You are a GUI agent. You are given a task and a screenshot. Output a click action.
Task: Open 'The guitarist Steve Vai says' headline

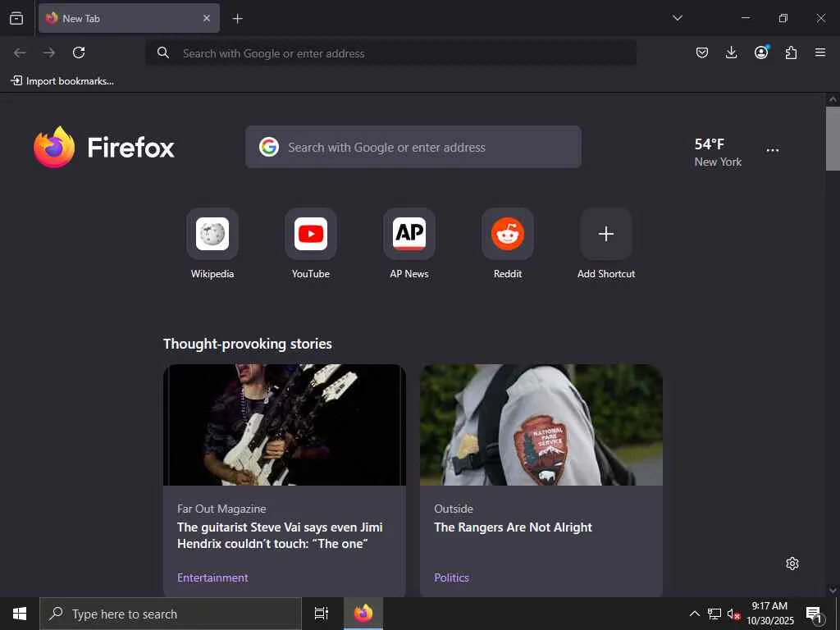280,535
